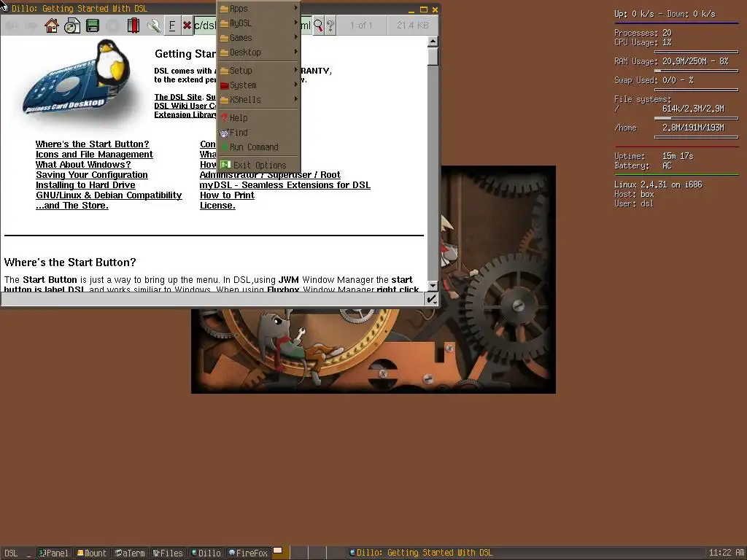Follow the Saving Your Configuration link
This screenshot has height=560, width=747.
[91, 175]
